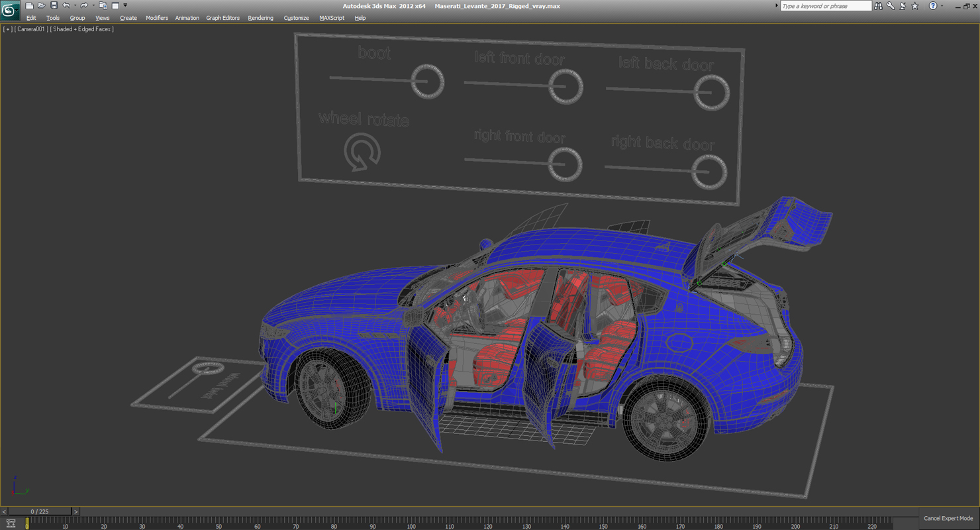This screenshot has width=980, height=530.
Task: Open the Shaded + Edged Faces shading menu
Action: click(82, 29)
